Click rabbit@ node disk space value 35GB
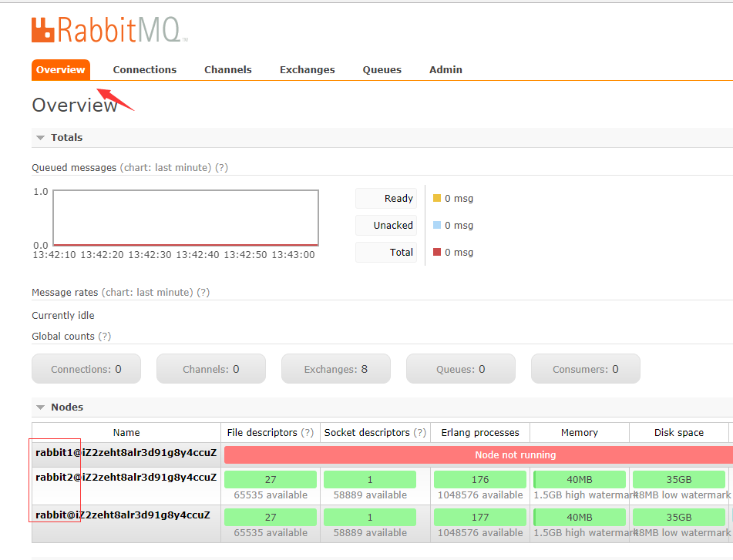733x560 pixels. point(679,518)
